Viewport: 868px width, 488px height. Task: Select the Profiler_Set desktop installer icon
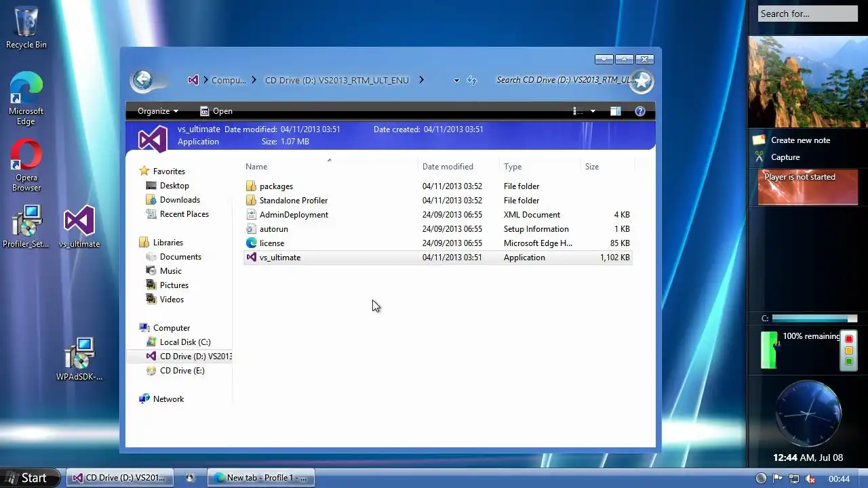pos(26,227)
